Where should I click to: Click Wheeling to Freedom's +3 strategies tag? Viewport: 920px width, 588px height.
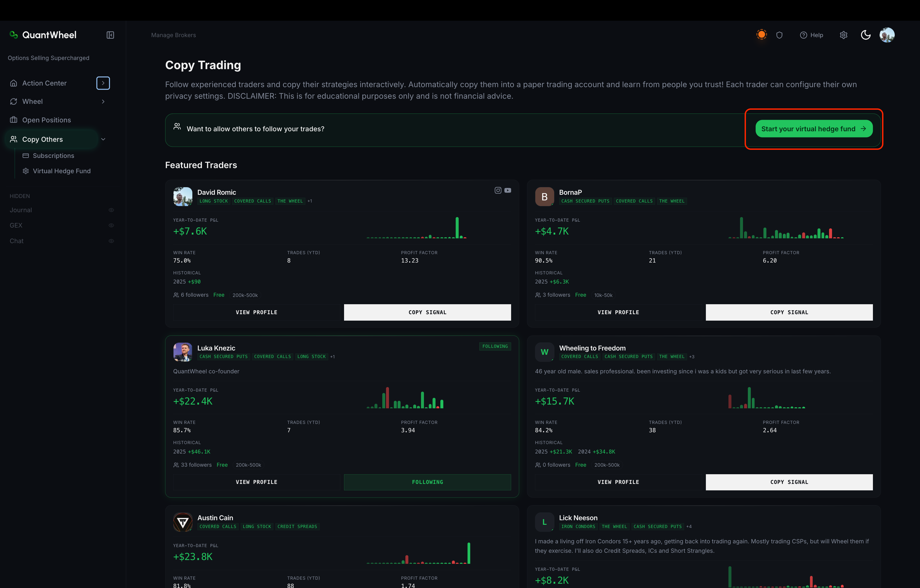(x=692, y=356)
